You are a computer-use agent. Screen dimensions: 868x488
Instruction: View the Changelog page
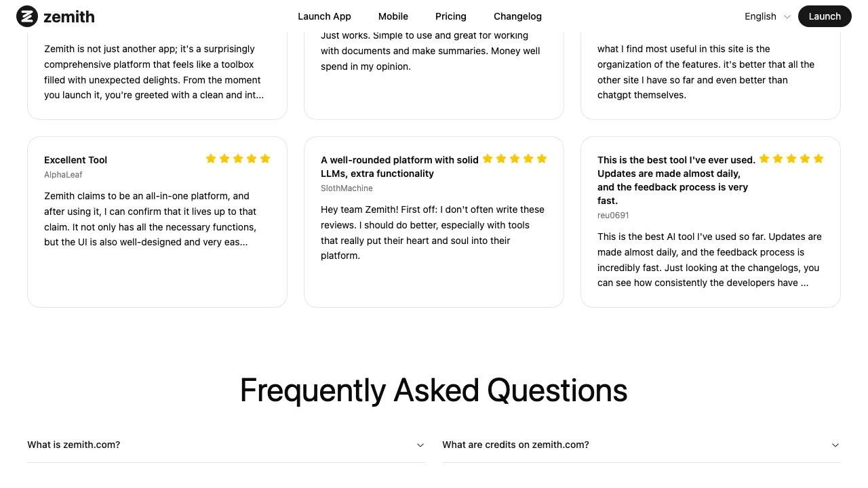point(517,16)
